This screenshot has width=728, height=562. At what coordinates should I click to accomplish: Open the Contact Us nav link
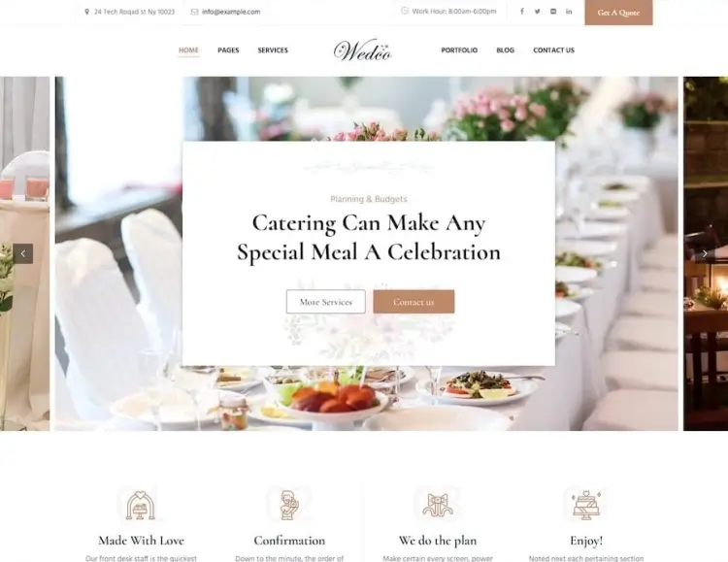click(554, 50)
